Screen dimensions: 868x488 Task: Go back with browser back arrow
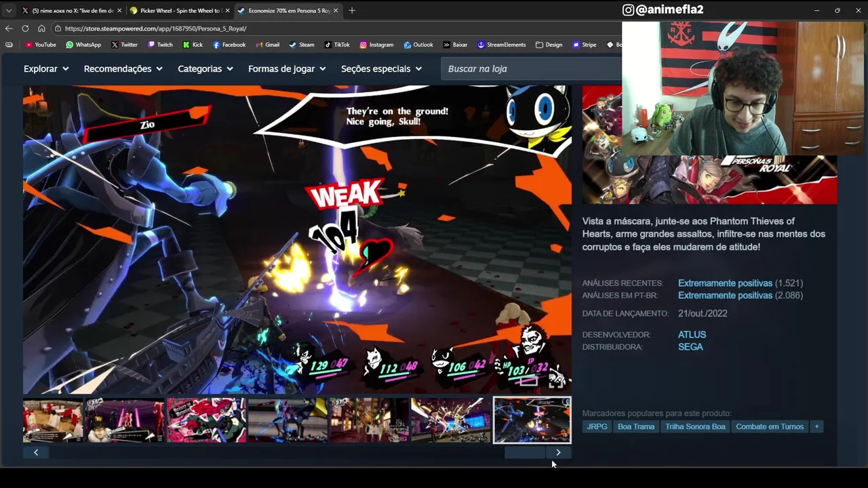coord(9,28)
